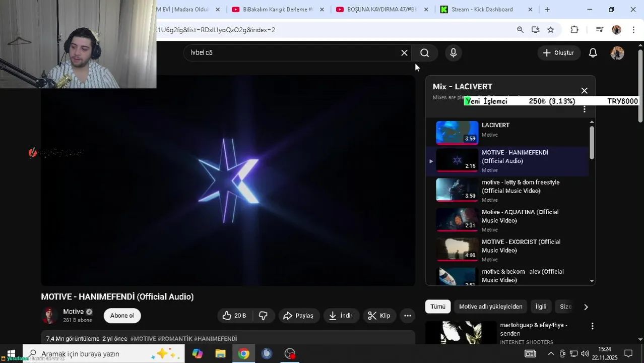Select MOTIVE - HANIMEFENDİ playlist entry
This screenshot has width=644, height=363.
(507, 161)
